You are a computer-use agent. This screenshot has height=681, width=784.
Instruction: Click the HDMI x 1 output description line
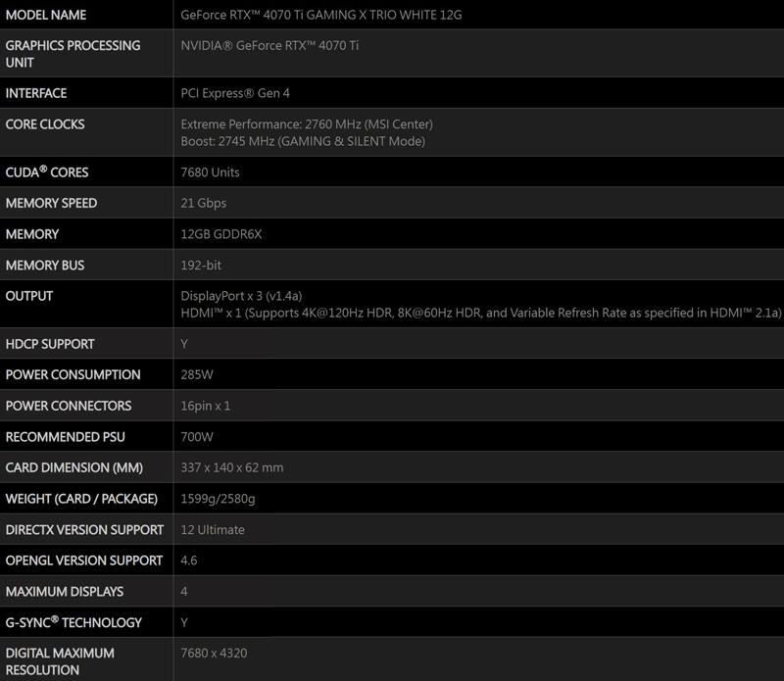click(x=480, y=313)
